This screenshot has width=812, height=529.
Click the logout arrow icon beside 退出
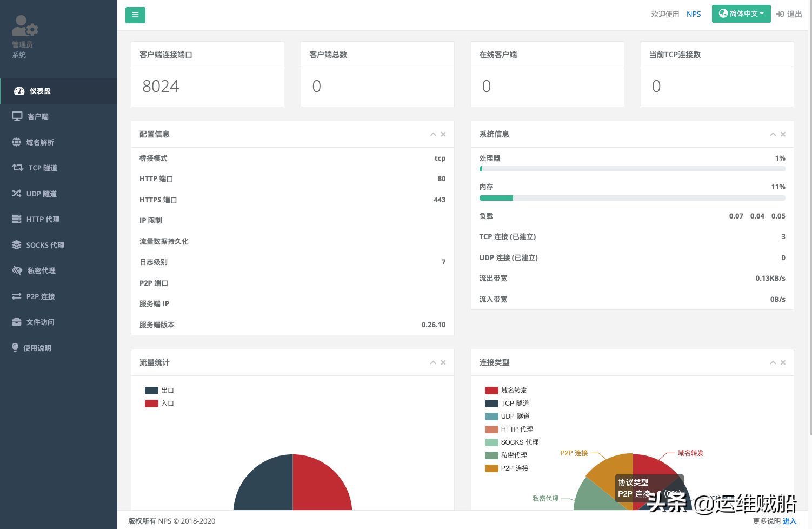[780, 14]
